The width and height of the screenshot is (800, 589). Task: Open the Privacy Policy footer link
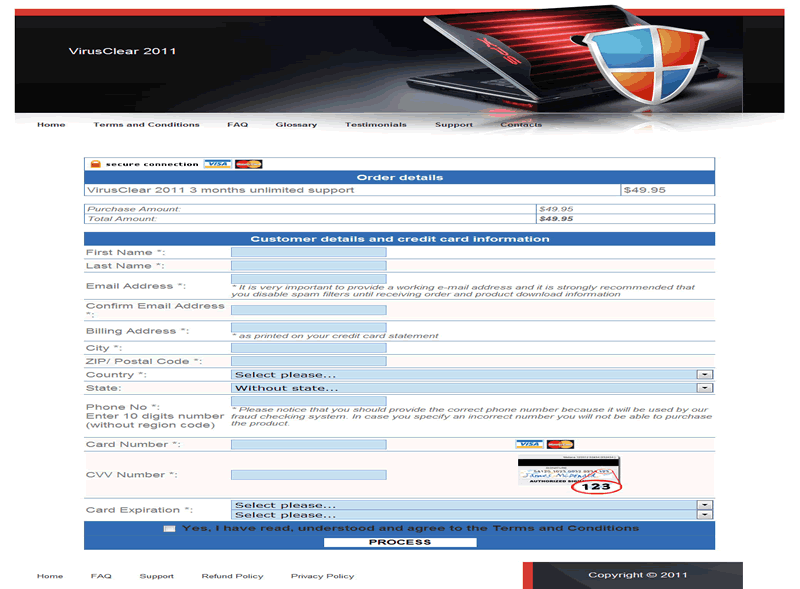[x=322, y=576]
